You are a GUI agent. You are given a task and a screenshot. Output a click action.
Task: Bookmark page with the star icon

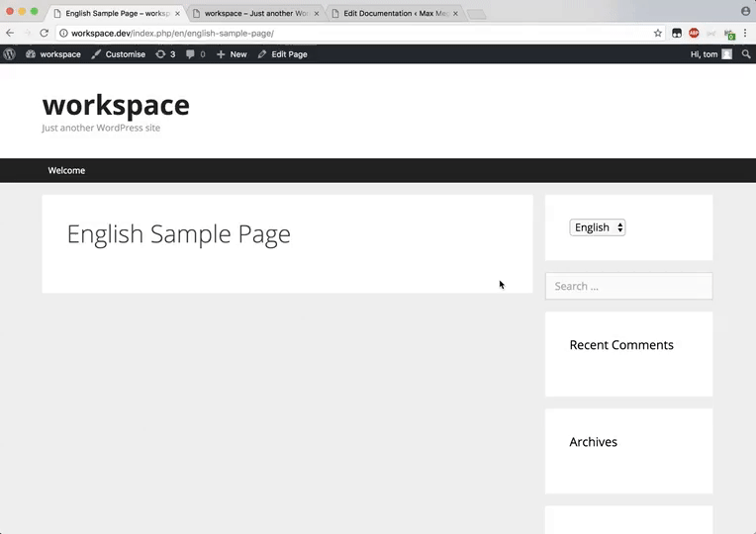pyautogui.click(x=658, y=33)
